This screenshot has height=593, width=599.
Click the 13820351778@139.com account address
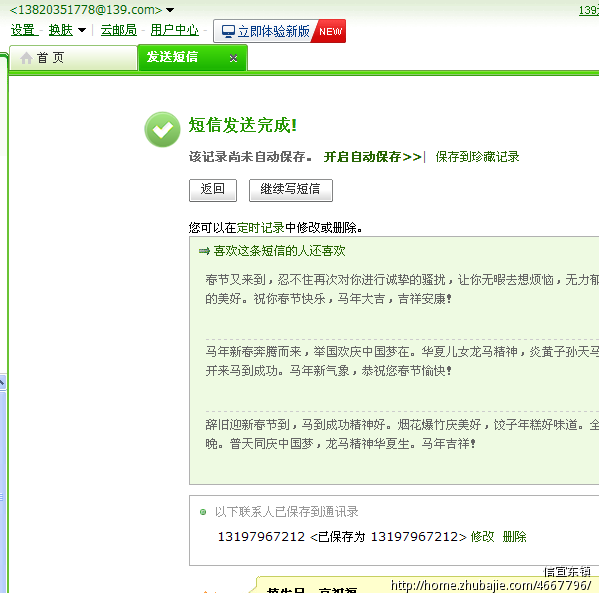point(86,10)
